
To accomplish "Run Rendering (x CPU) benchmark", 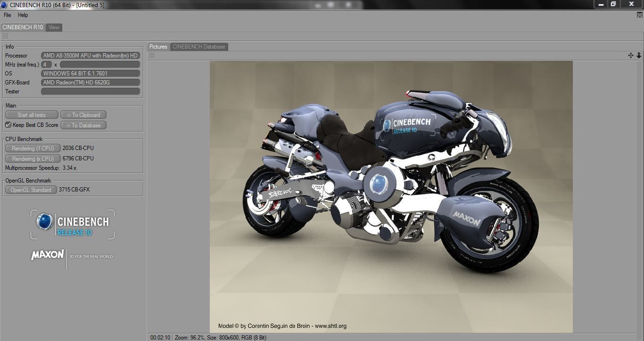I will [x=33, y=158].
